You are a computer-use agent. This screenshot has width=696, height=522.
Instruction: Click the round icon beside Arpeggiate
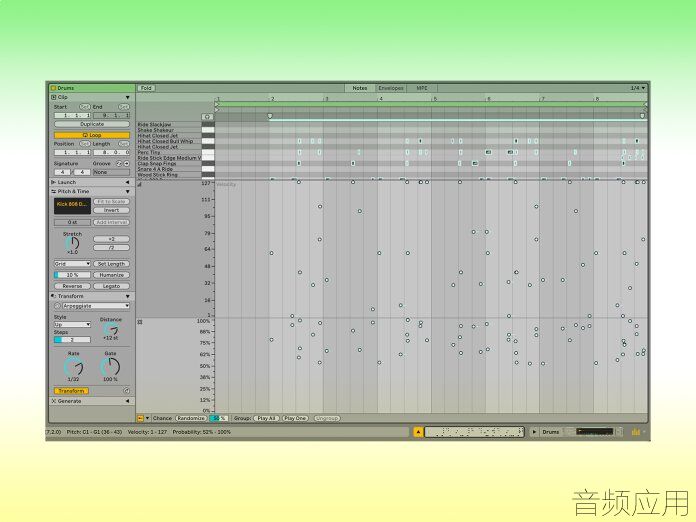tap(57, 306)
